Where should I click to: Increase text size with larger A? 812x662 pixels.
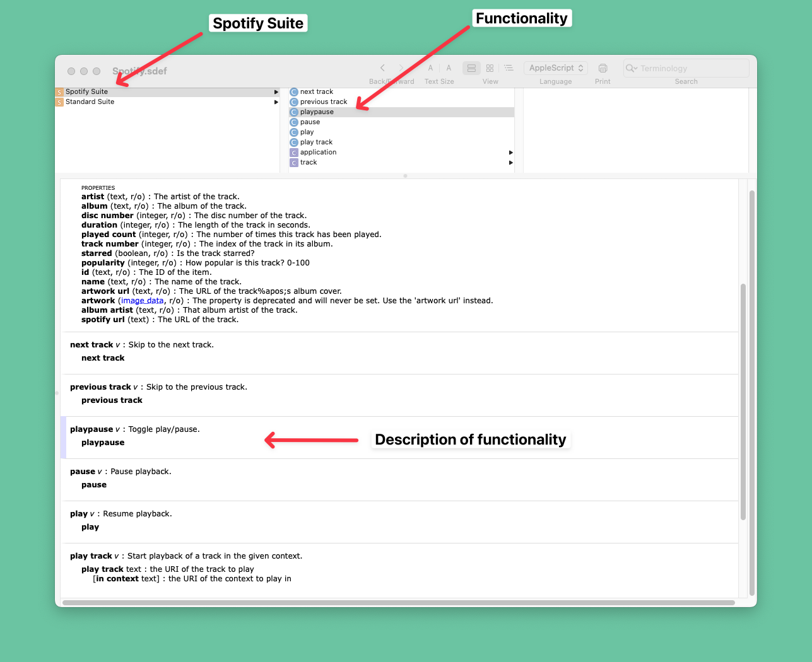[449, 68]
